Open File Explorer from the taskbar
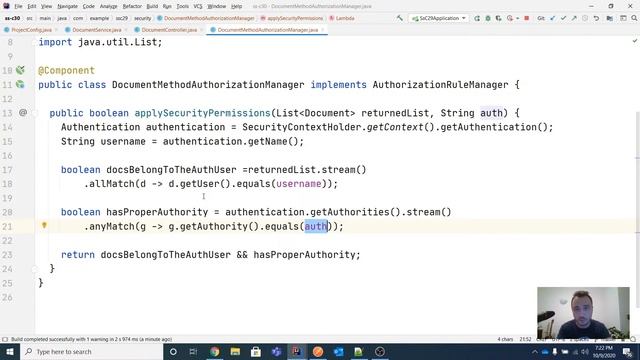Viewport: 640px width, 360px height. click(x=235, y=351)
